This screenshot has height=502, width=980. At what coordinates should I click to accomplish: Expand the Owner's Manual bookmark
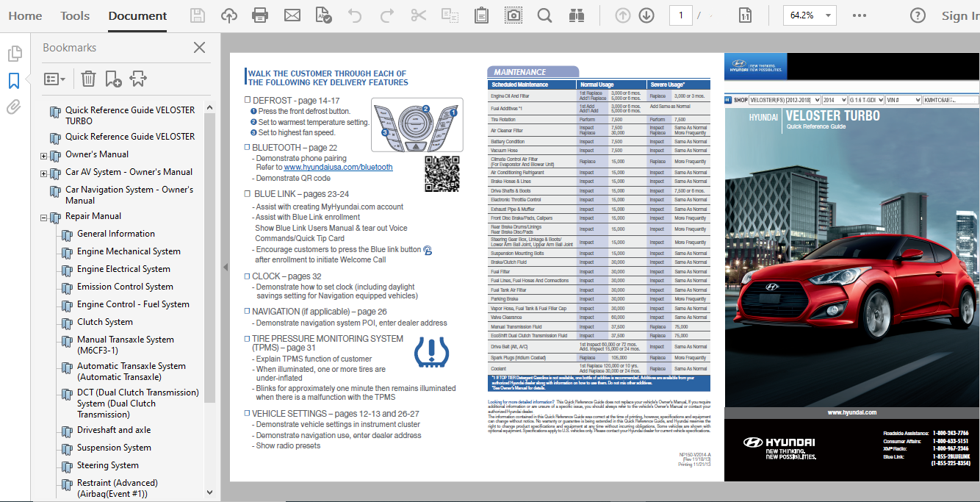point(43,155)
